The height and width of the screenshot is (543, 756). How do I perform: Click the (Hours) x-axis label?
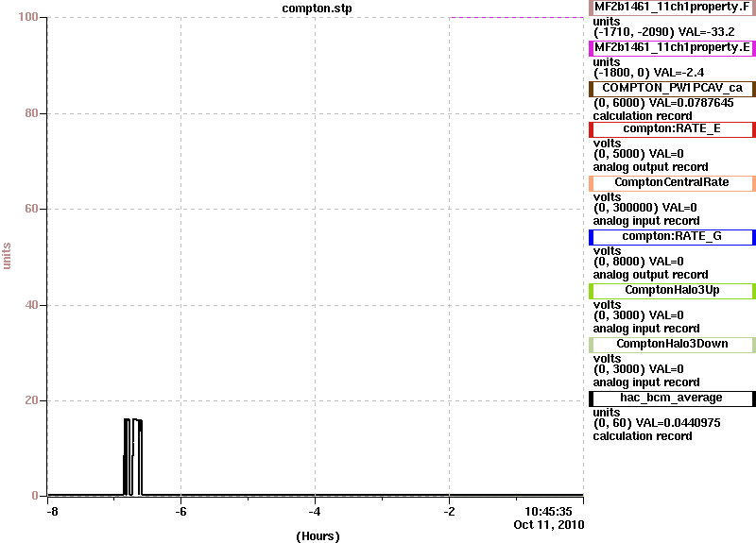tap(318, 535)
